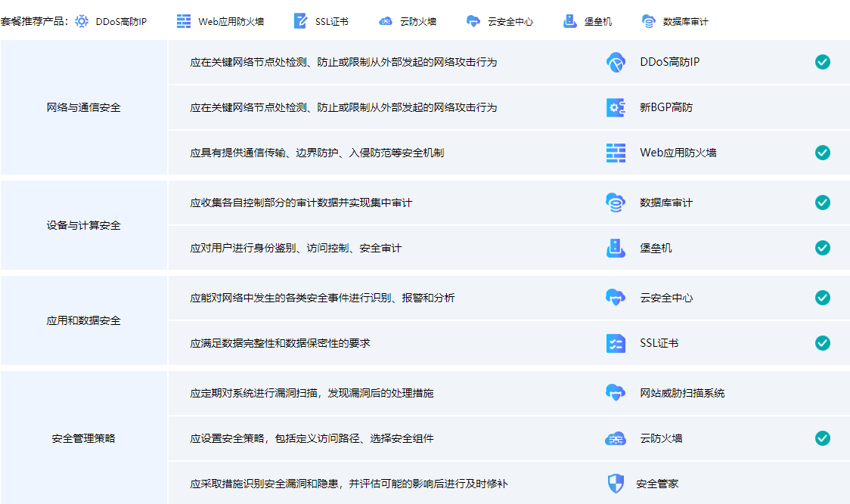Toggle the checkmark beside table row 堡垒机
Screen dimensions: 850x504
click(823, 248)
